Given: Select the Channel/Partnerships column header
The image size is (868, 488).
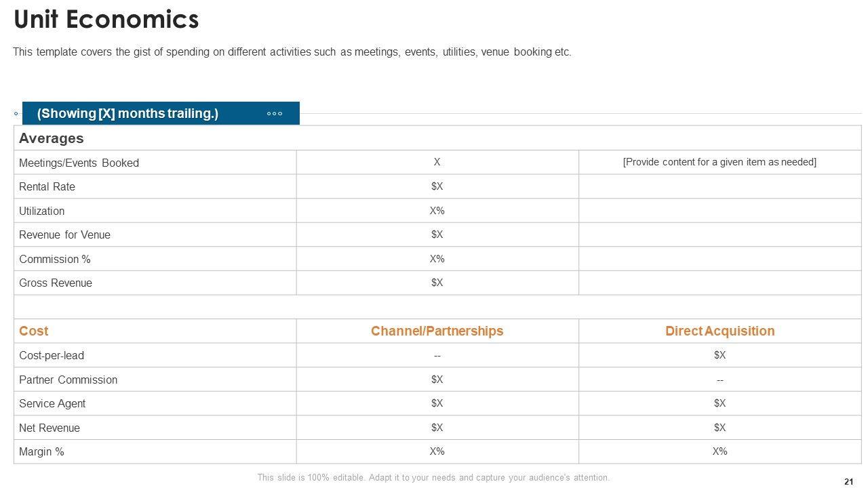Looking at the screenshot, I should (437, 331).
